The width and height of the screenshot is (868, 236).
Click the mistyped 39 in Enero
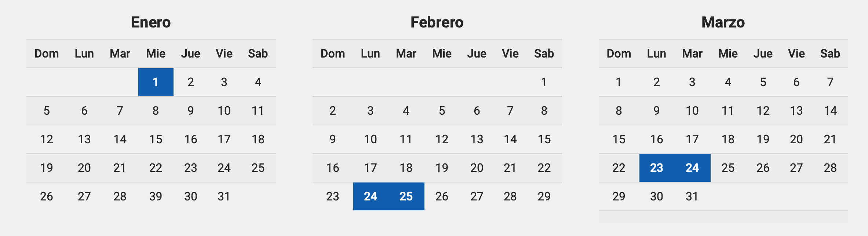pos(156,196)
